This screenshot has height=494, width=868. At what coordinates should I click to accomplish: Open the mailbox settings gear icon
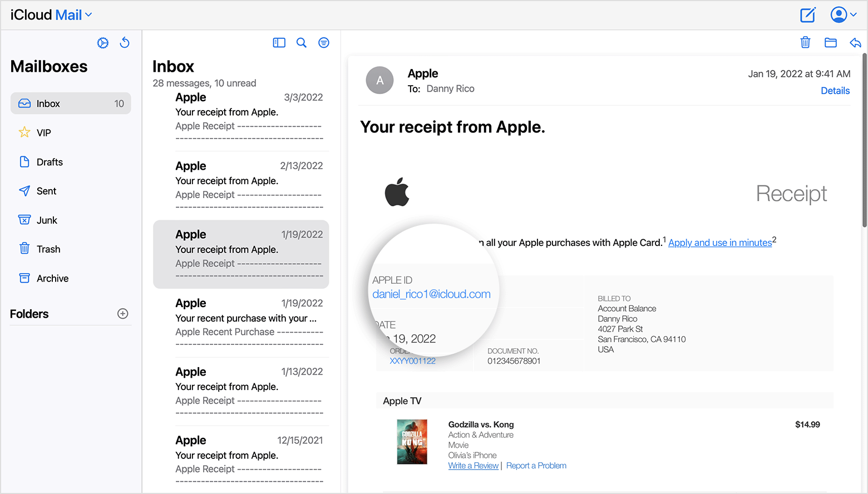tap(103, 43)
